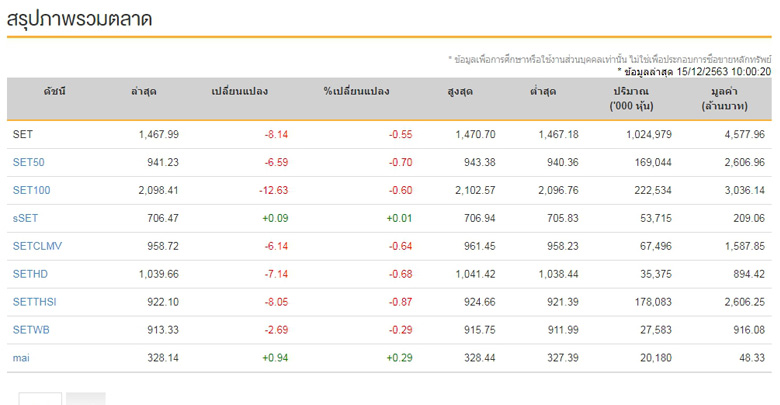Click the ล่าสุด column header
The height and width of the screenshot is (405, 780).
point(143,92)
